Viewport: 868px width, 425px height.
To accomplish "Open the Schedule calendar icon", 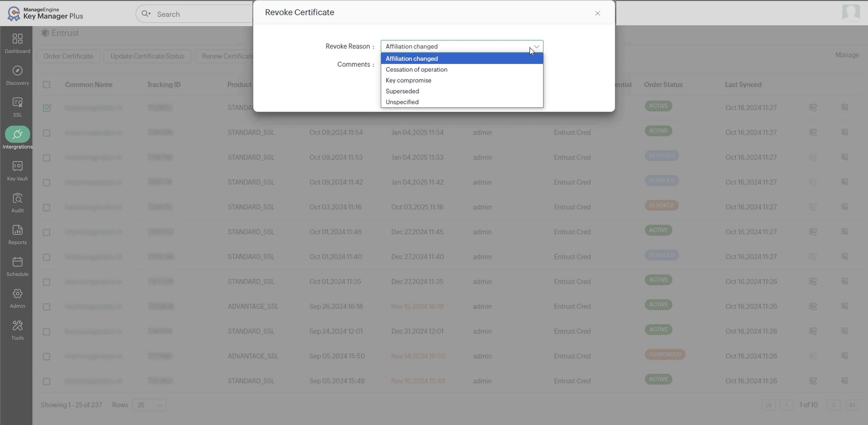I will point(18,261).
